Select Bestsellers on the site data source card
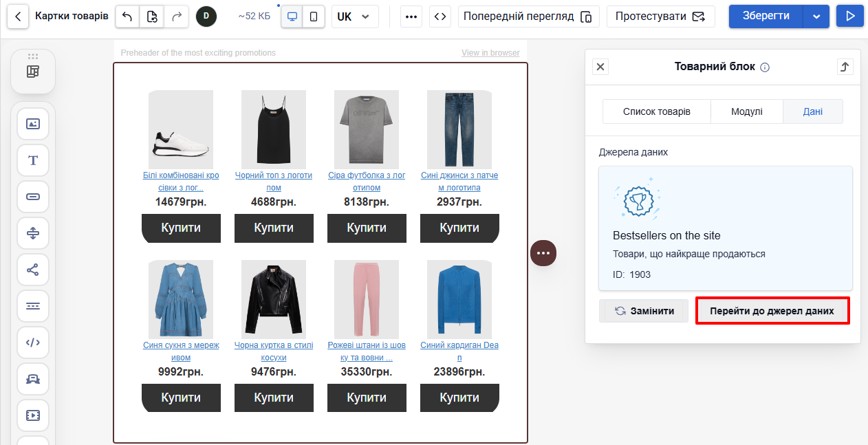The height and width of the screenshot is (445, 868). pos(726,228)
